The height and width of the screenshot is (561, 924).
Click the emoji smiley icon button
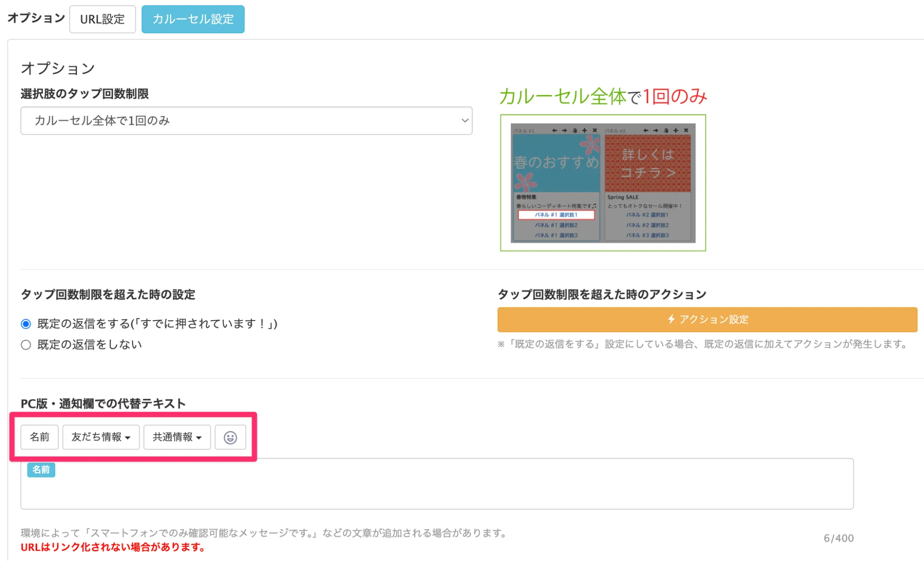click(230, 437)
